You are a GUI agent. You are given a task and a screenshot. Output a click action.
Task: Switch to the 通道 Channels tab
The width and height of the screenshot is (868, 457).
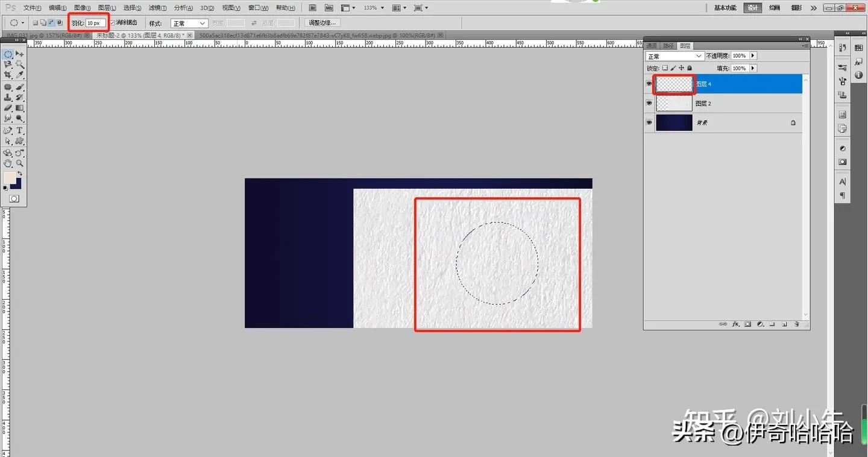point(652,45)
